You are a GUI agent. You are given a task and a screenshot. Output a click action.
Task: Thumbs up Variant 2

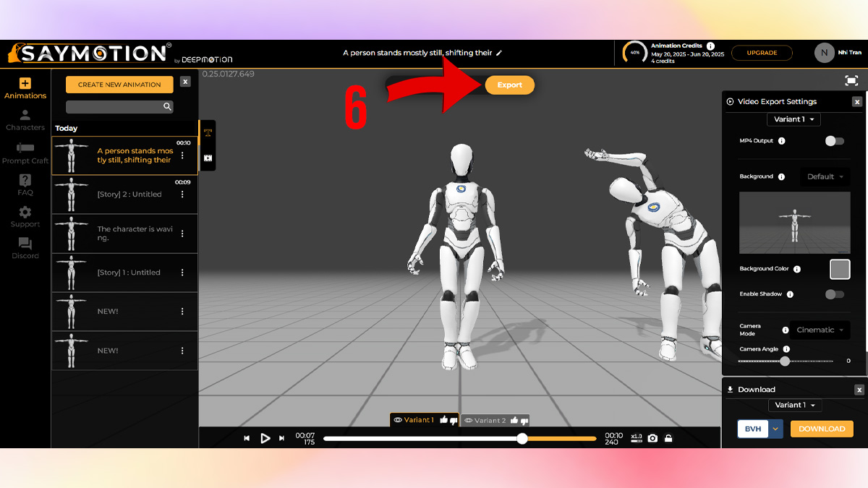click(x=514, y=420)
